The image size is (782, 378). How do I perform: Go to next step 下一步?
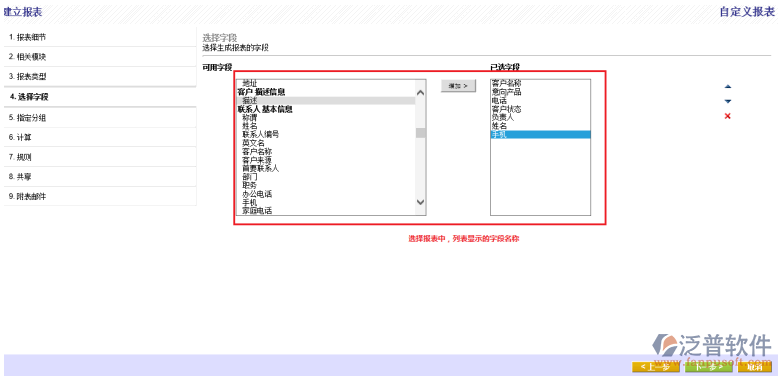click(709, 367)
